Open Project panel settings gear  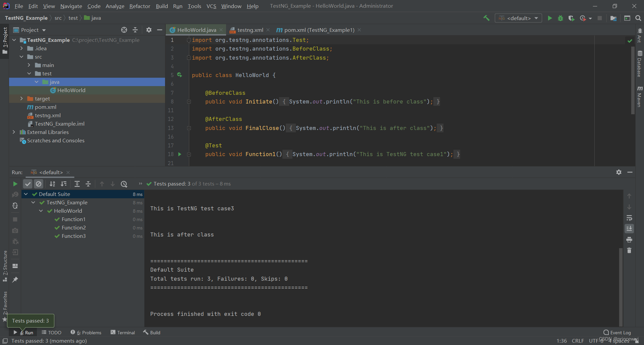[149, 30]
